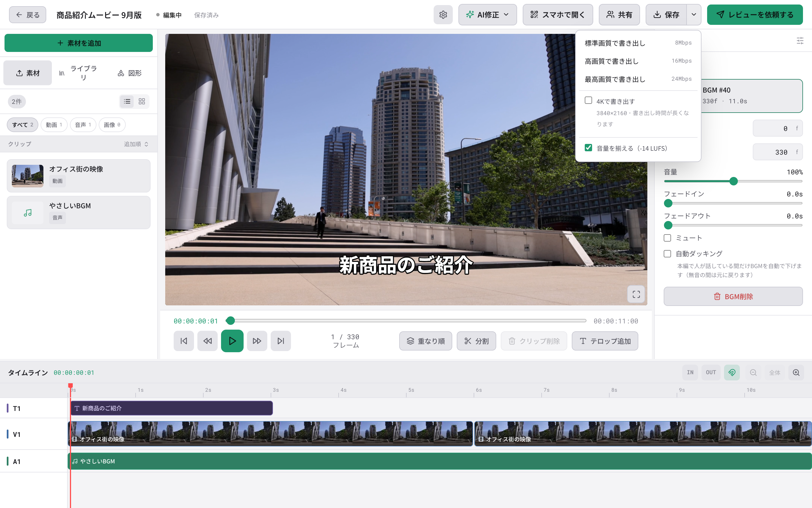Click the 素材を追加 button

78,43
